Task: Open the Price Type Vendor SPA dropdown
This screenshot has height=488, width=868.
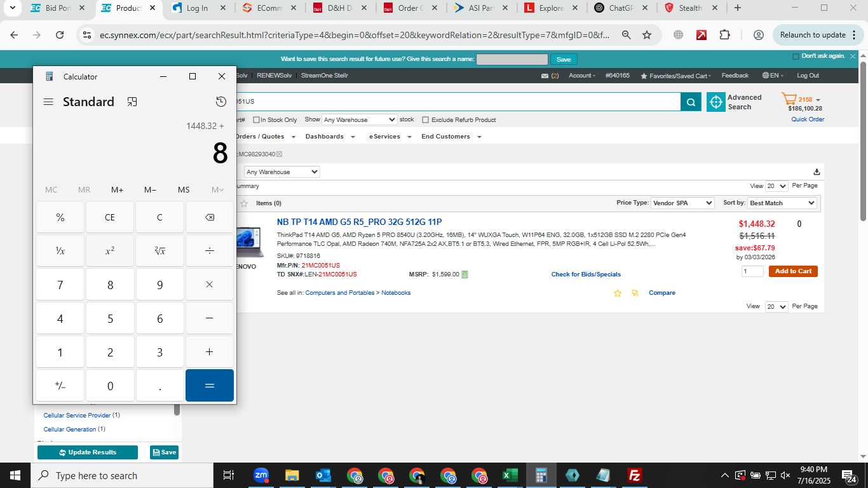Action: (x=682, y=203)
